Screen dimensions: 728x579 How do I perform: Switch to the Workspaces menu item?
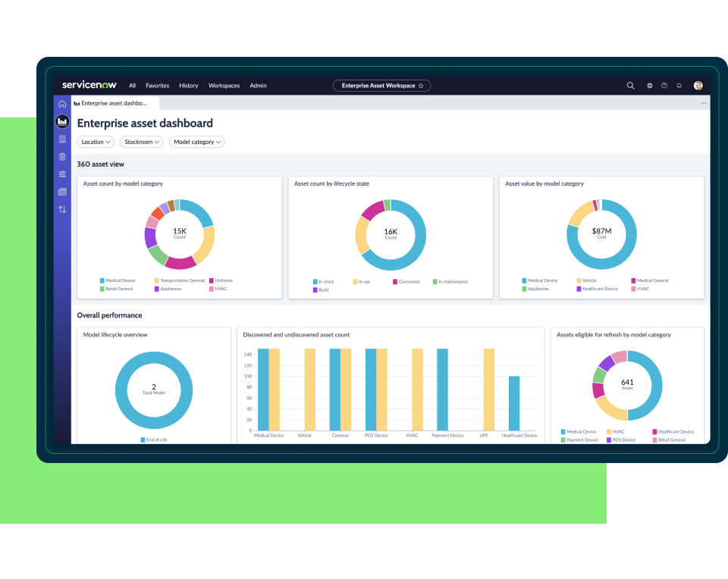coord(224,86)
